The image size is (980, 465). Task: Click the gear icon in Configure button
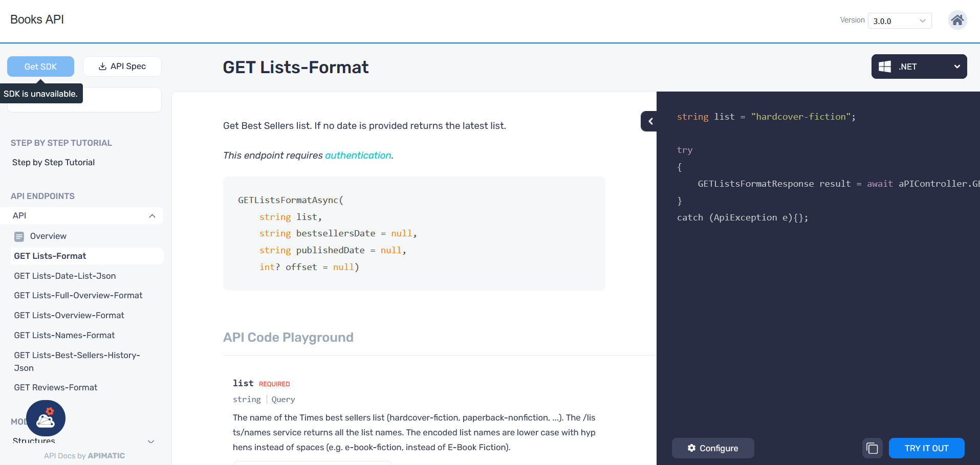coord(691,448)
